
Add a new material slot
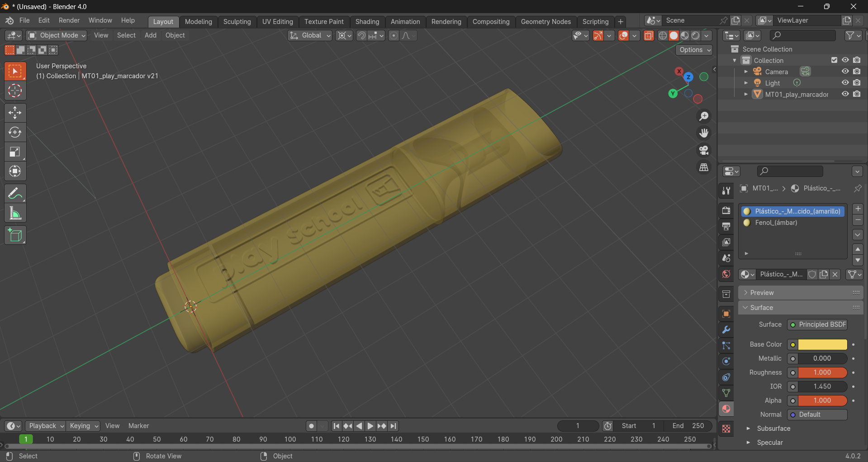[858, 209]
